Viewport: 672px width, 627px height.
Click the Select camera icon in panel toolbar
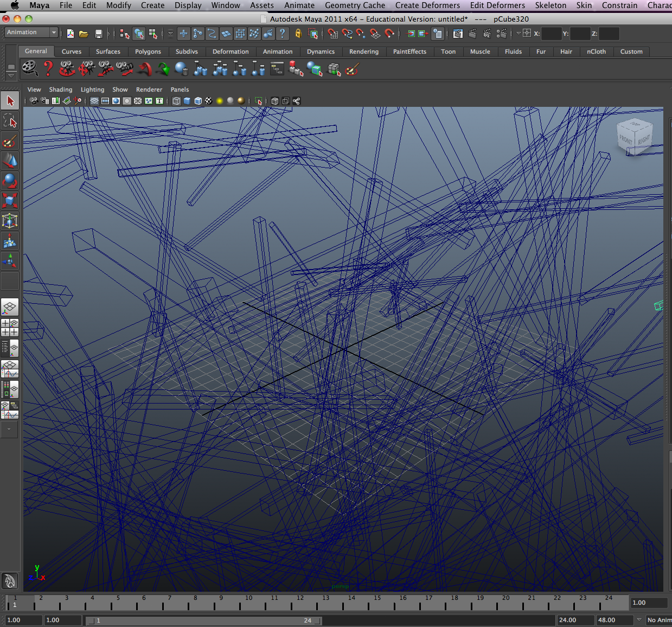tap(34, 101)
